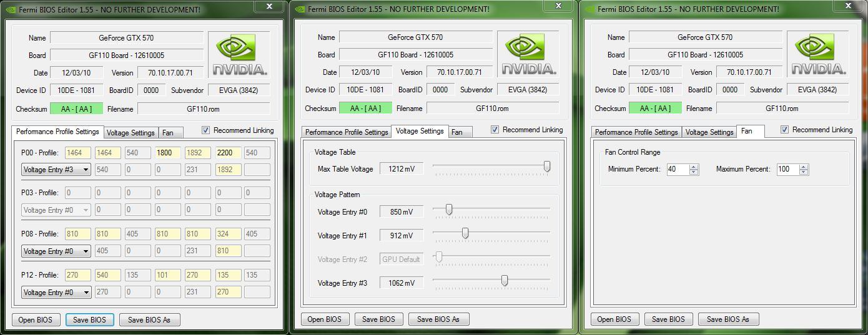This screenshot has width=868, height=335.
Task: Decrease Minimum Percent with the down arrow
Action: 694,172
